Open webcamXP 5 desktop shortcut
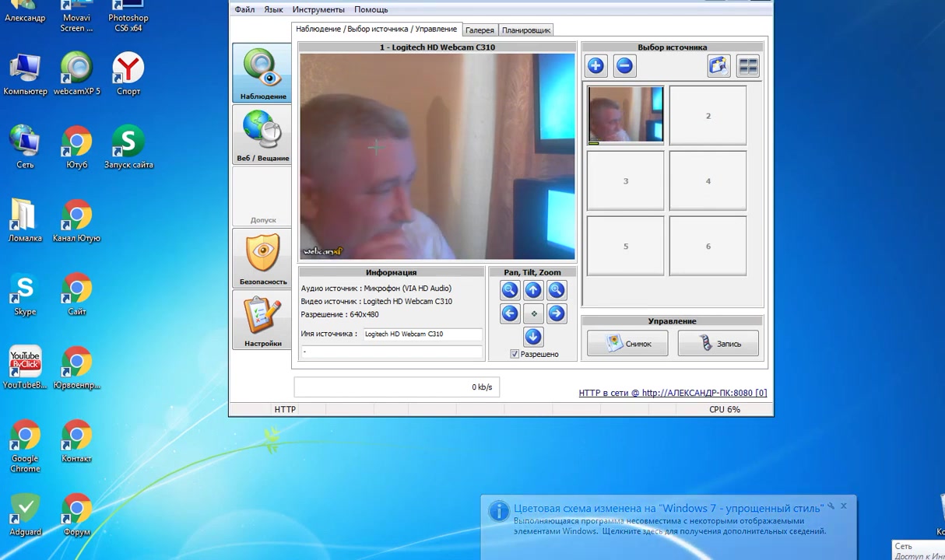 click(76, 74)
